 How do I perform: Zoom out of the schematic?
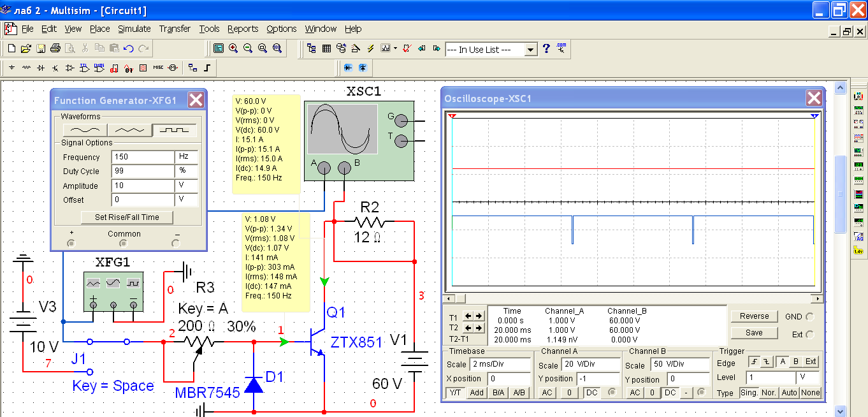pos(248,48)
